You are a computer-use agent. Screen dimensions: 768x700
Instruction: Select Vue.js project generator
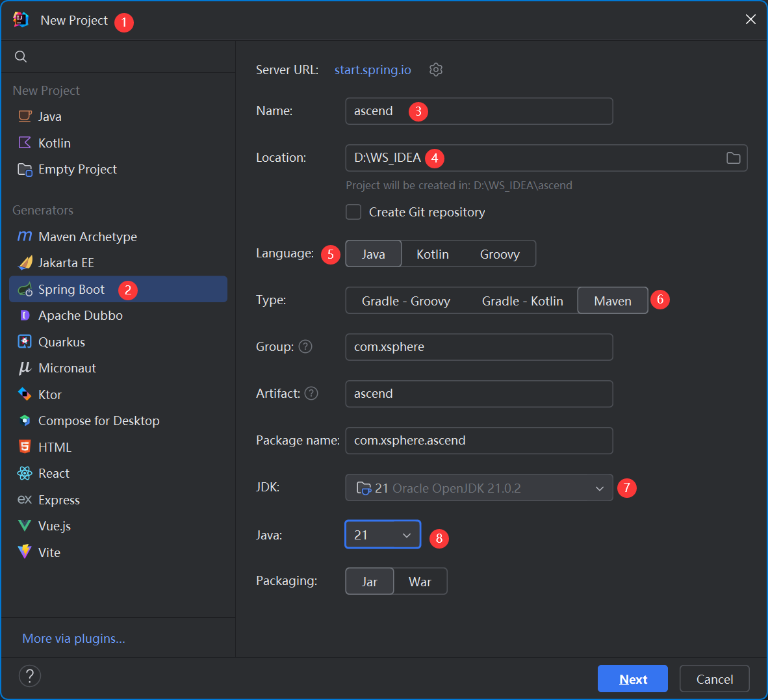55,526
